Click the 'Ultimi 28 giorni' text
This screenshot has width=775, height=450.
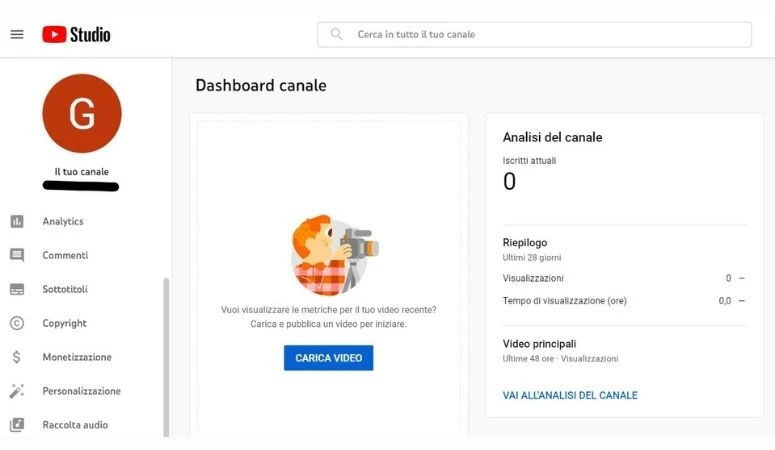(x=532, y=257)
